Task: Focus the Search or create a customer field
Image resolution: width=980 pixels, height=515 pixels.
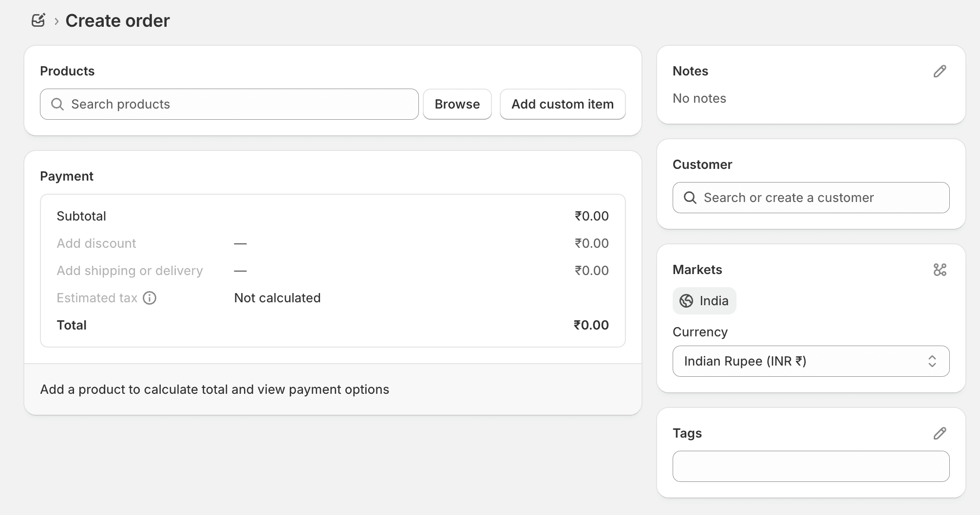Action: (811, 198)
